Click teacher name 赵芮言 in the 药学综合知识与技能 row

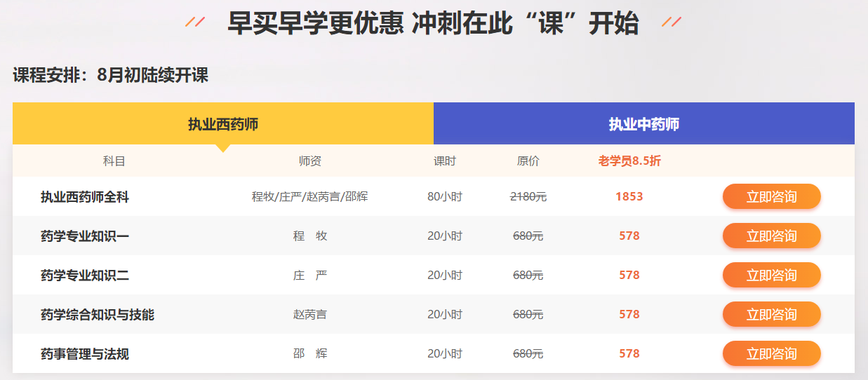[309, 315]
